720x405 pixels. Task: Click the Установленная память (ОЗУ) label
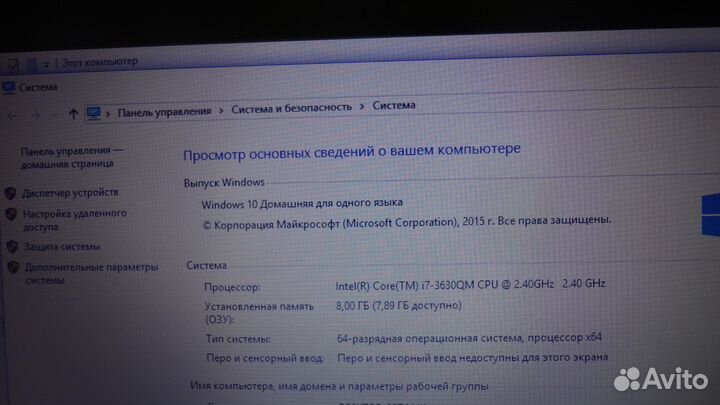click(259, 313)
